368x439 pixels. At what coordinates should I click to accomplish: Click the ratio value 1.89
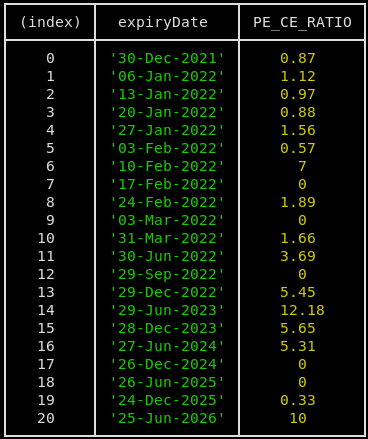[298, 202]
